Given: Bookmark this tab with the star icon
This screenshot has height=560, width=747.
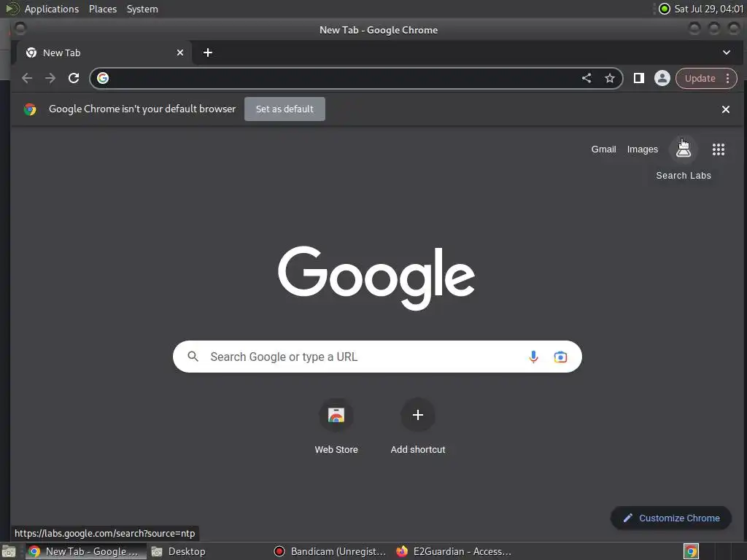Looking at the screenshot, I should 610,78.
